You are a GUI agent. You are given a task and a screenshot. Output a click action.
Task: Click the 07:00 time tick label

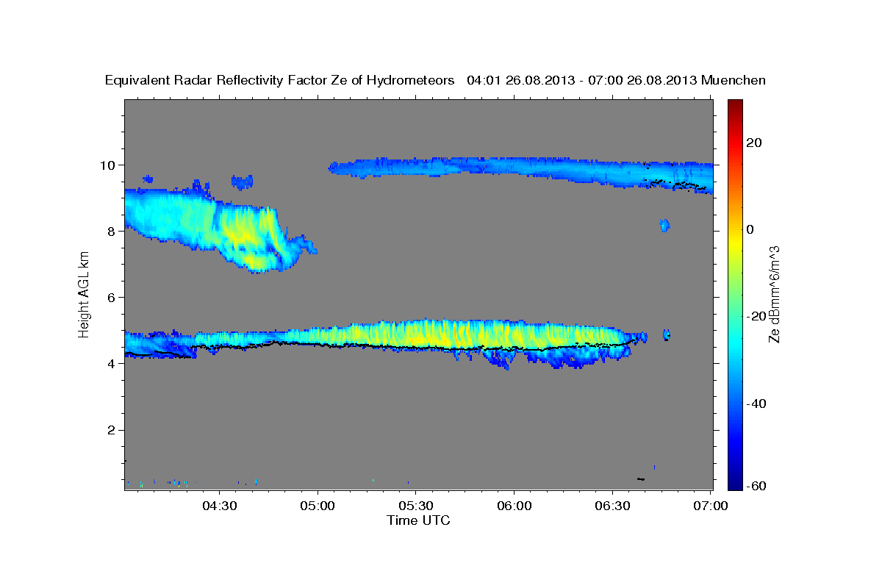click(711, 506)
